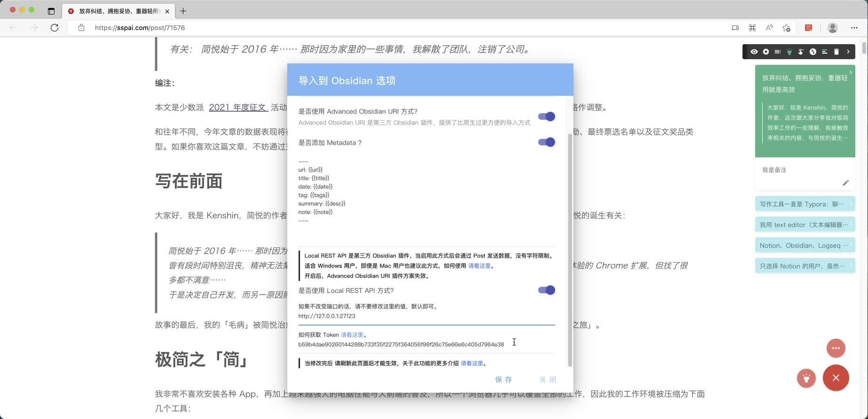This screenshot has height=419, width=868.
Task: Click the Token value input field
Action: point(426,344)
